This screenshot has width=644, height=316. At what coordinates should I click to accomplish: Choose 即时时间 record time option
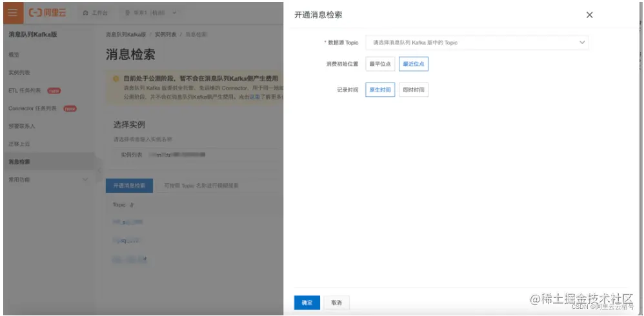(x=413, y=90)
